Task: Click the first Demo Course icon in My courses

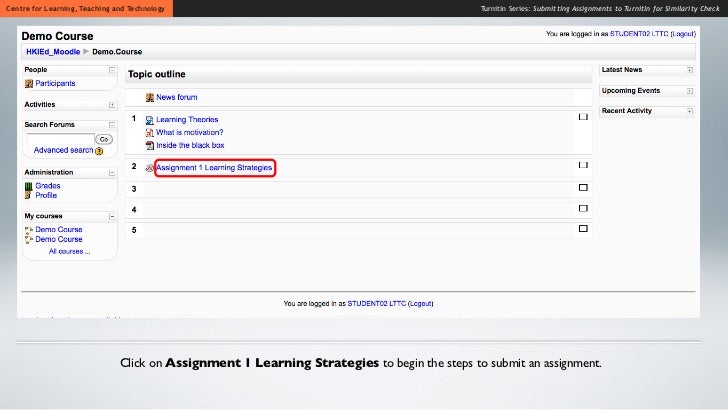Action: coord(29,230)
